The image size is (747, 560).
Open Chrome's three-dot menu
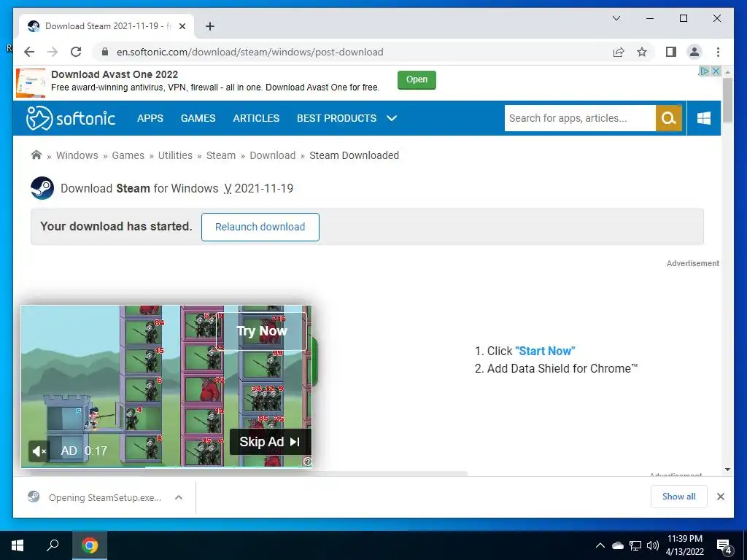(x=718, y=52)
